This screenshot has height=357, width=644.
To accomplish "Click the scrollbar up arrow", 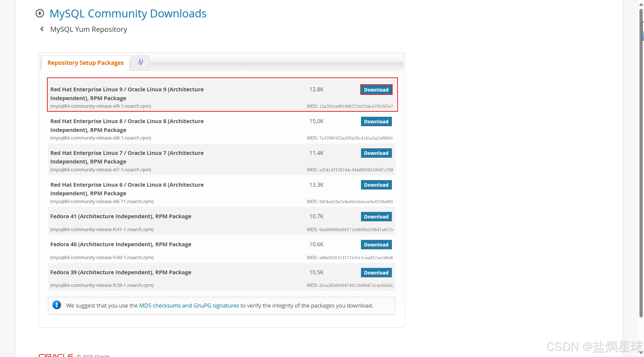I will 641,5.
